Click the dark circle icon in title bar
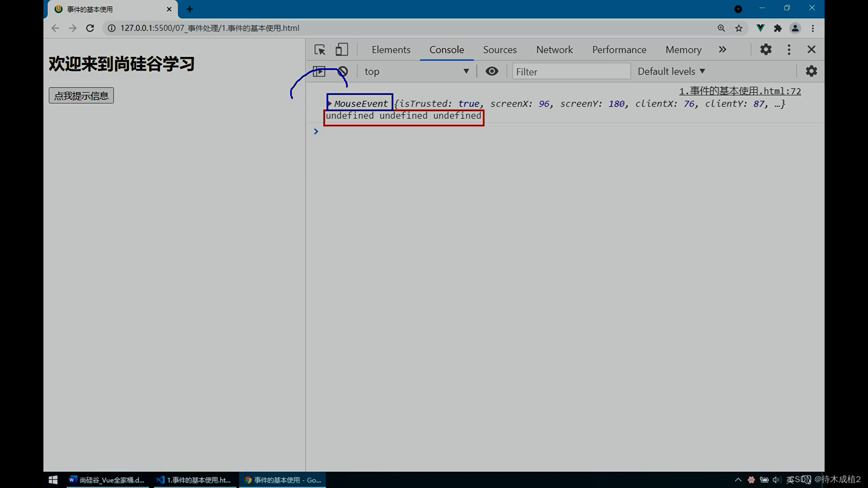Screen dimensions: 868x488 point(738,9)
